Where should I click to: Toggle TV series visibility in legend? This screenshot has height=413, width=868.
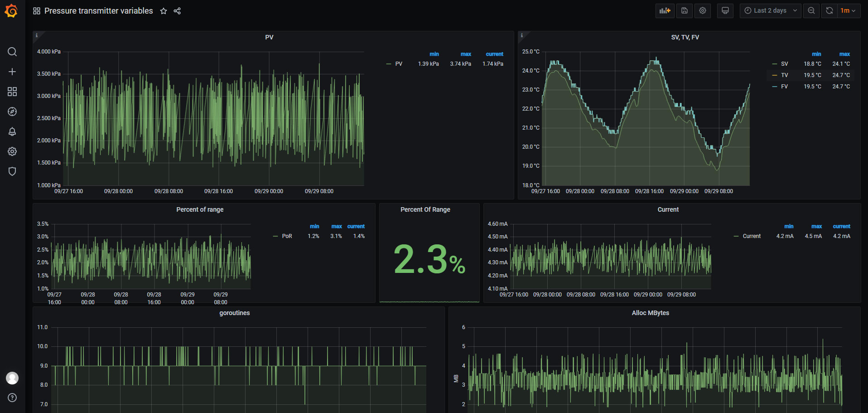[x=785, y=75]
